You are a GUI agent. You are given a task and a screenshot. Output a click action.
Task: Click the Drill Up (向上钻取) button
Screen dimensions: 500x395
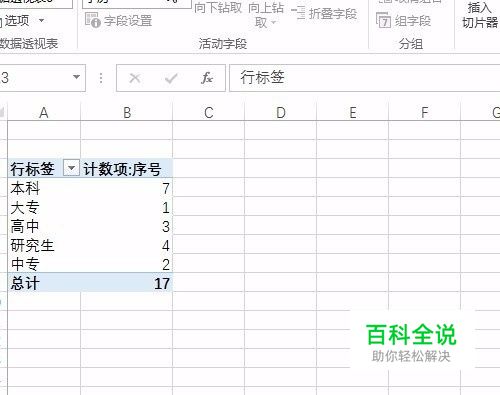tap(266, 15)
